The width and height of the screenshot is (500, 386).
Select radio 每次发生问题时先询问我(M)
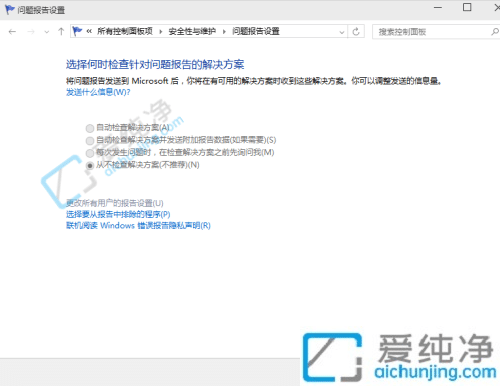click(180, 153)
